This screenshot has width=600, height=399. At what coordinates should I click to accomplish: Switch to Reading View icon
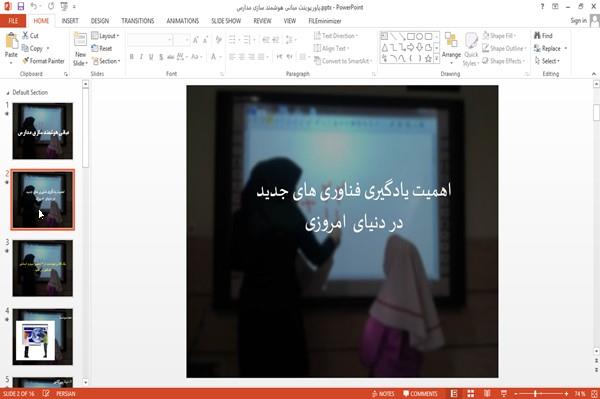tap(487, 394)
